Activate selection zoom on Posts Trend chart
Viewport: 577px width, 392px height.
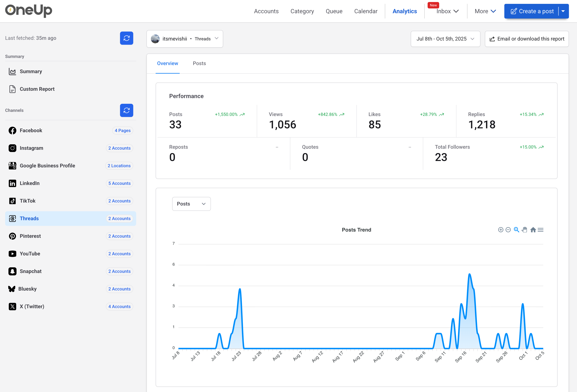coord(516,230)
